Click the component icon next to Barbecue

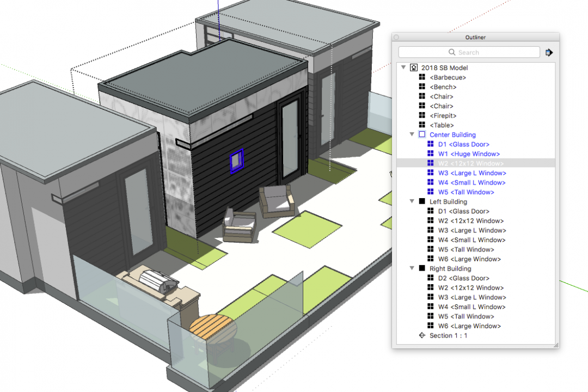pyautogui.click(x=422, y=77)
